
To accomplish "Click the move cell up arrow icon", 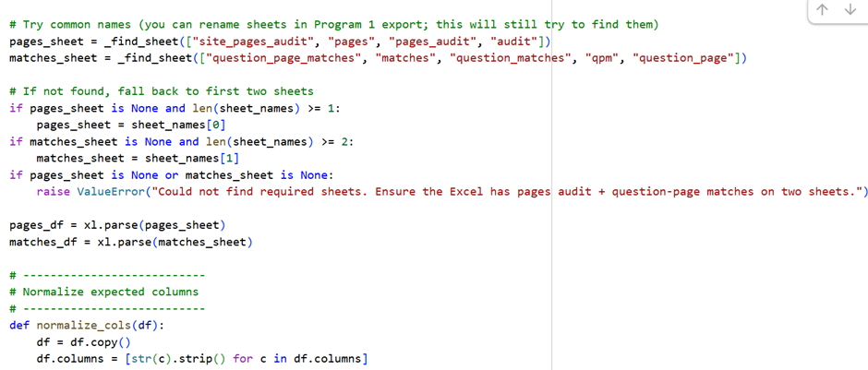I will tap(824, 10).
